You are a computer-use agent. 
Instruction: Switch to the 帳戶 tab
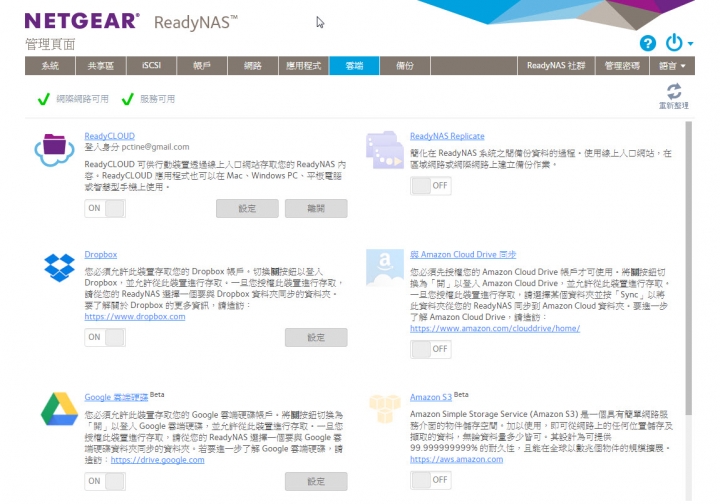coord(202,66)
